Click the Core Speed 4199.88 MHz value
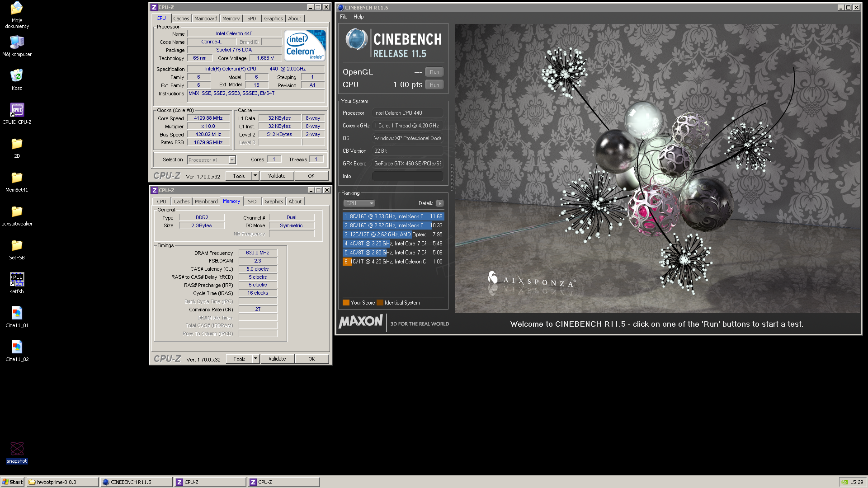 (x=208, y=118)
